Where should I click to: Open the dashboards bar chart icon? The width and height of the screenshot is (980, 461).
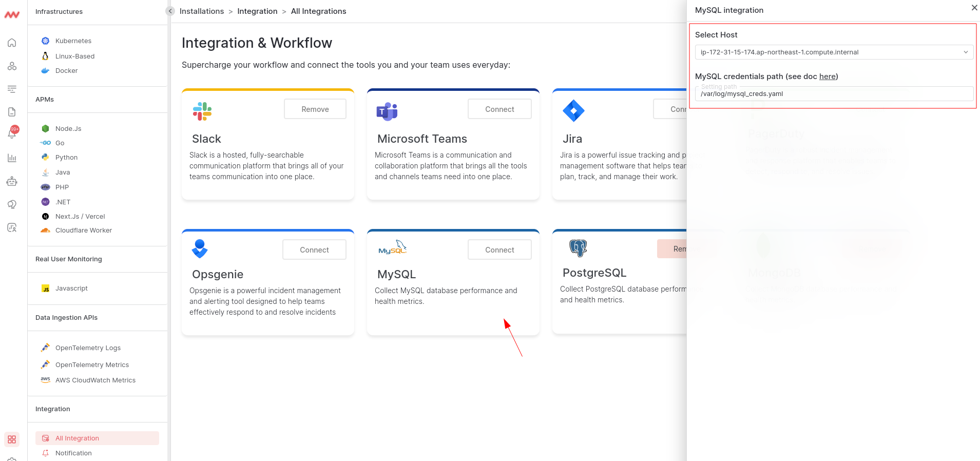point(12,158)
